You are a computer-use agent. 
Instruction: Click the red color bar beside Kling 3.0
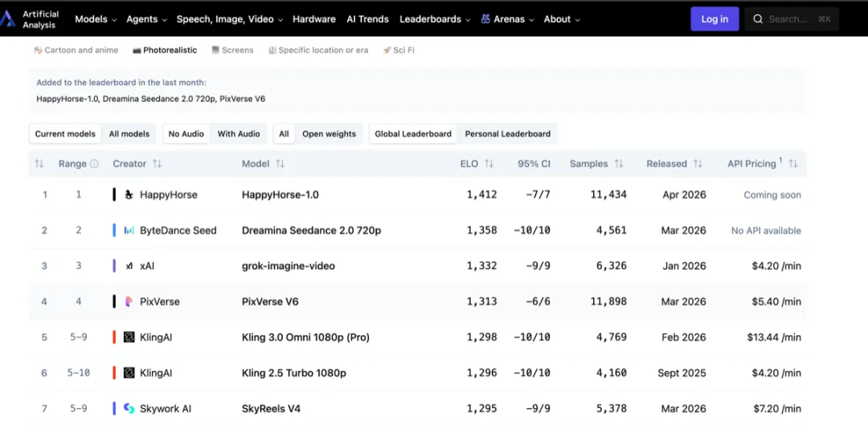tap(114, 337)
